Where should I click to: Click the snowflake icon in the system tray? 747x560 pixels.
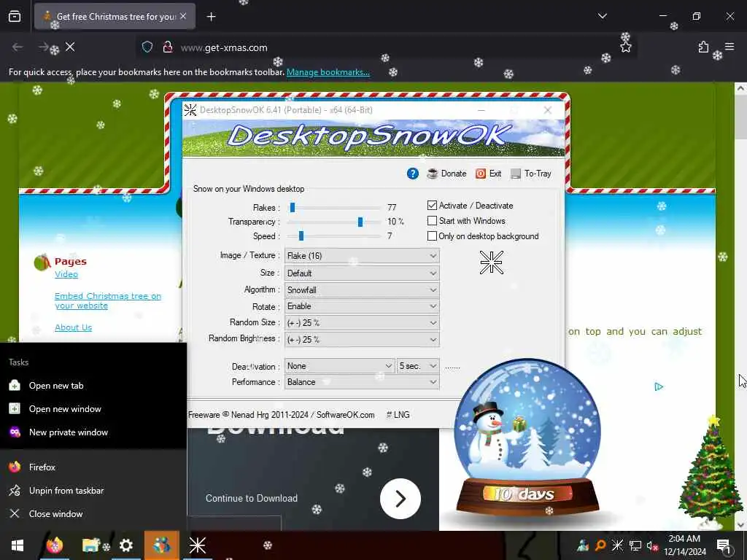click(617, 545)
